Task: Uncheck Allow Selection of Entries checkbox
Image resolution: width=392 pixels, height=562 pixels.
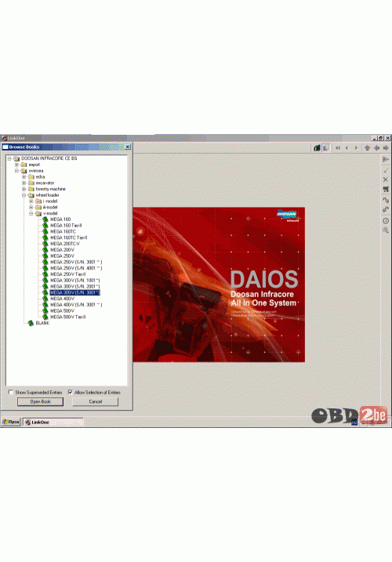Action: 71,392
